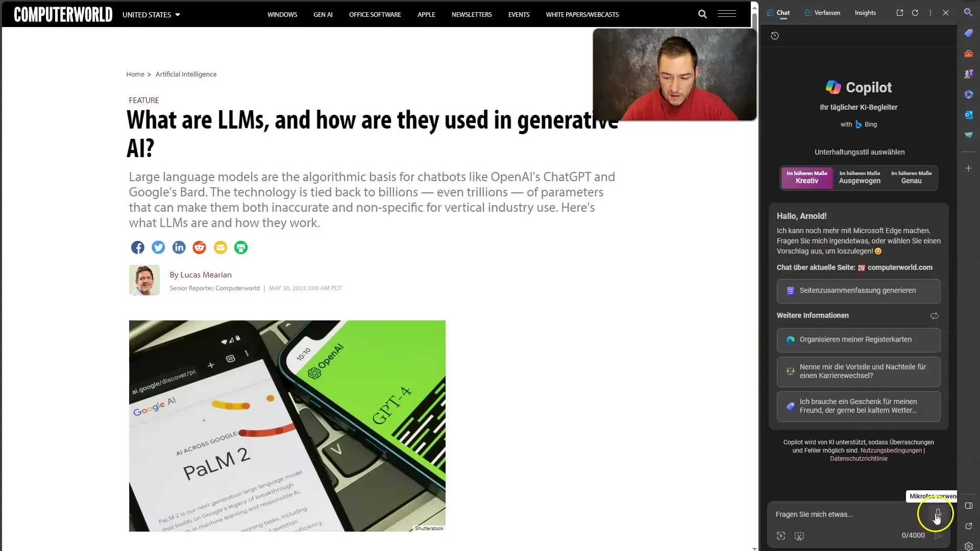
Task: Click the GEN AI menu item
Action: (323, 15)
